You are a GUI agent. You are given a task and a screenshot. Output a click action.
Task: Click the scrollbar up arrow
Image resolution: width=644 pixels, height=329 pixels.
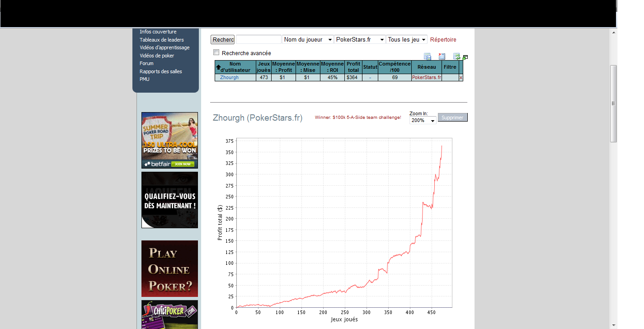pos(614,33)
